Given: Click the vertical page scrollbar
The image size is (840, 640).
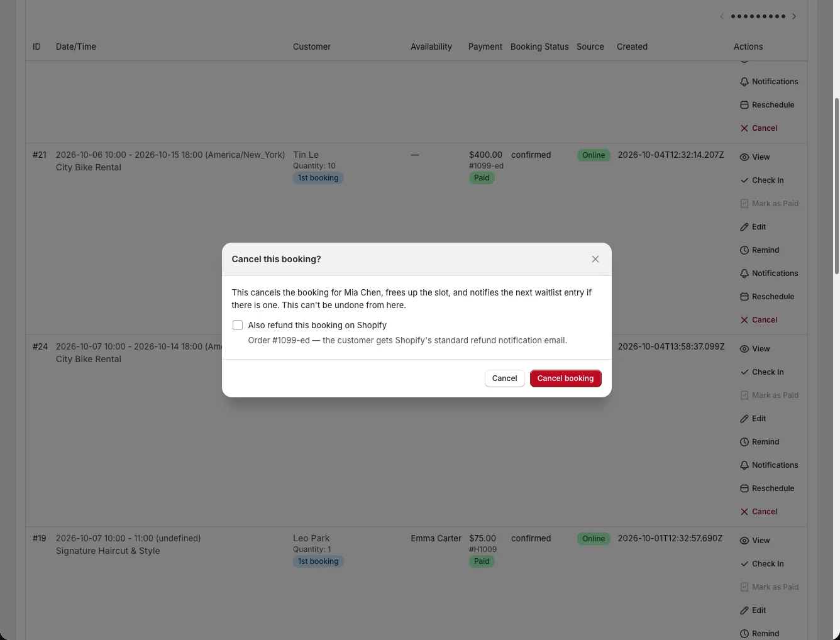Looking at the screenshot, I should click(836, 186).
